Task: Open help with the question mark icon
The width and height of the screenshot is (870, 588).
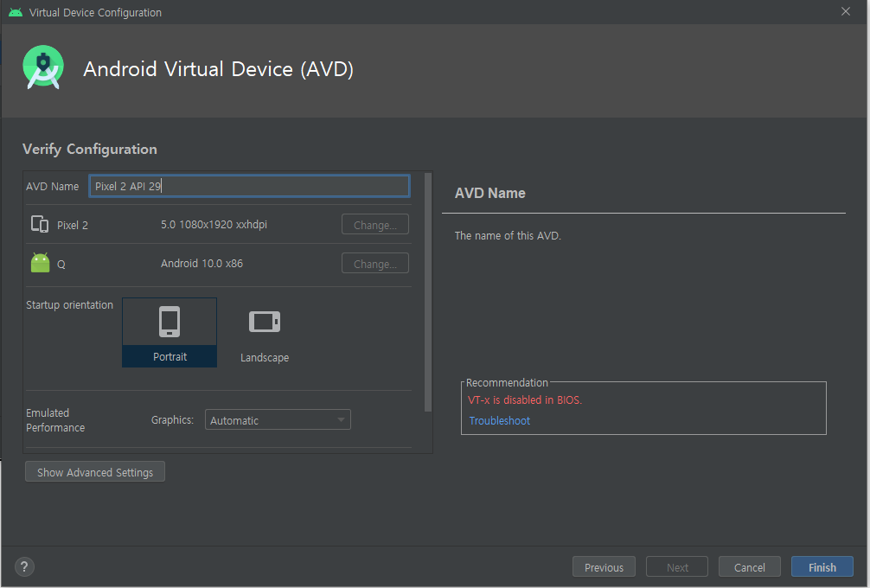Action: pyautogui.click(x=24, y=567)
